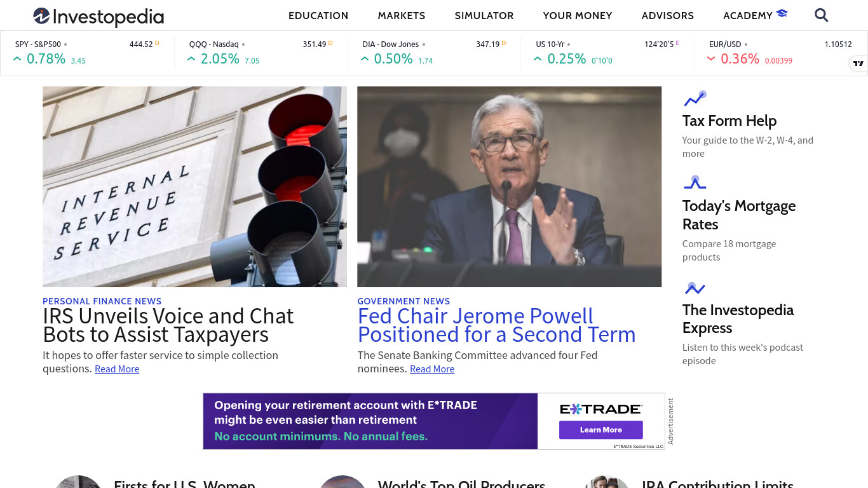Open the search magnifier icon
Screen dimensions: 868x488
click(x=822, y=15)
